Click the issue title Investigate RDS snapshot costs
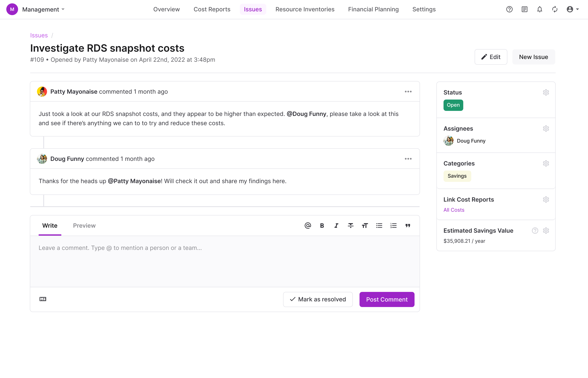This screenshot has width=588, height=378. pos(107,48)
